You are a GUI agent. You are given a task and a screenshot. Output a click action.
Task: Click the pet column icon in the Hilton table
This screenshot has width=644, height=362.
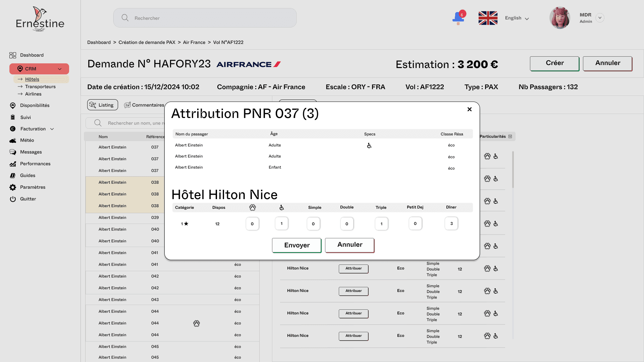pyautogui.click(x=253, y=207)
